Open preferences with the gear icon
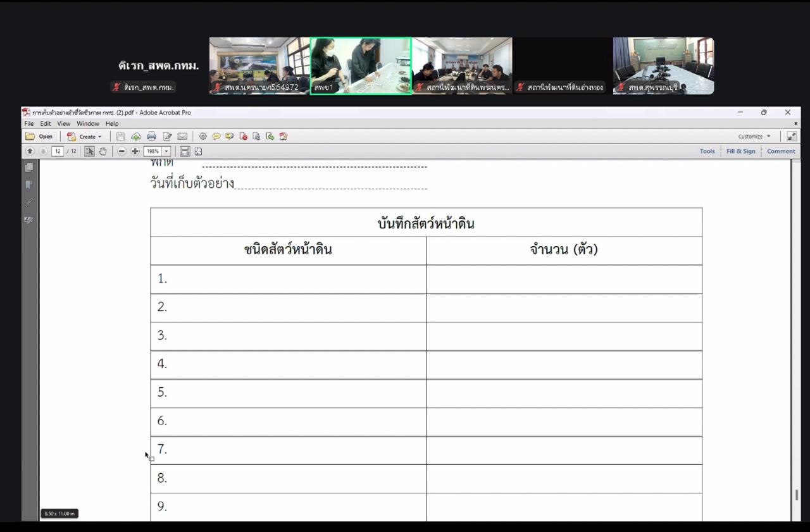 coord(203,136)
